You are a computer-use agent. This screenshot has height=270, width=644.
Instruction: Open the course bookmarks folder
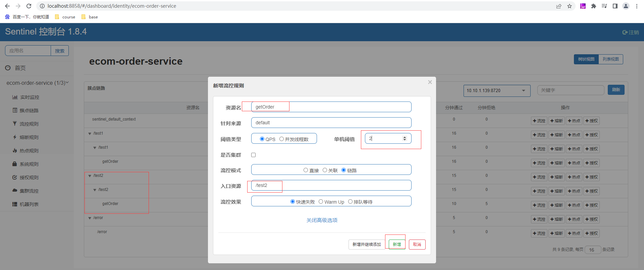tap(65, 17)
